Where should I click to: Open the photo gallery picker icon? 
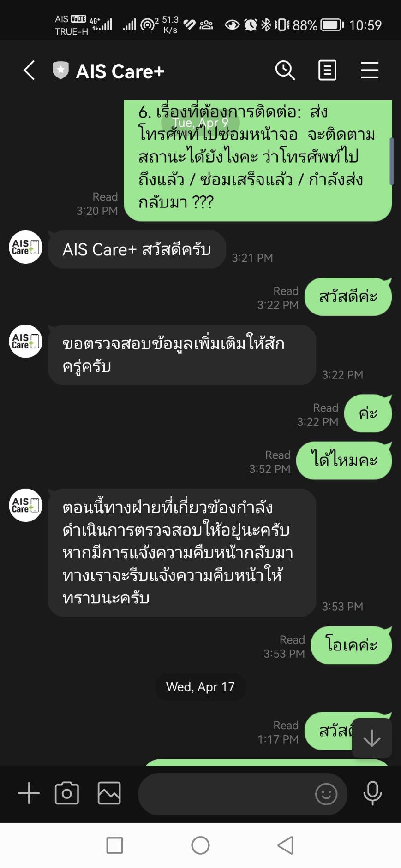tap(109, 793)
